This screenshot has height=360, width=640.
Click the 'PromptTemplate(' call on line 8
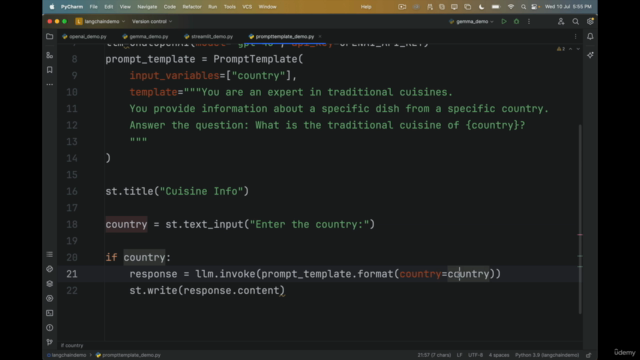pos(258,59)
